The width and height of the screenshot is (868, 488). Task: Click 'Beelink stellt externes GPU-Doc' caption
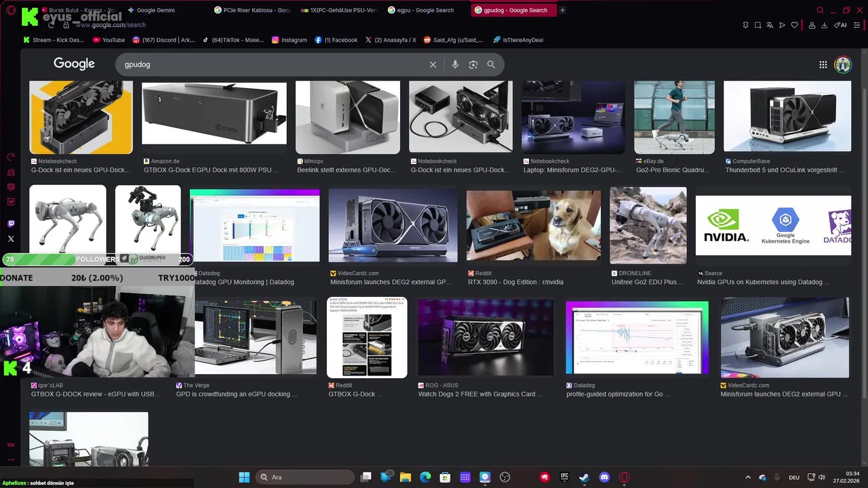(x=347, y=170)
